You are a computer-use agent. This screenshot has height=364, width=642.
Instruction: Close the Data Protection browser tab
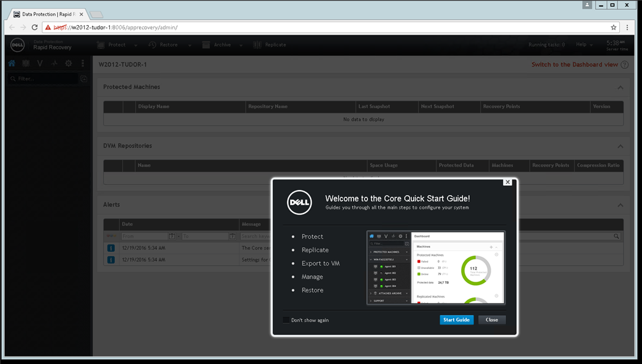81,14
